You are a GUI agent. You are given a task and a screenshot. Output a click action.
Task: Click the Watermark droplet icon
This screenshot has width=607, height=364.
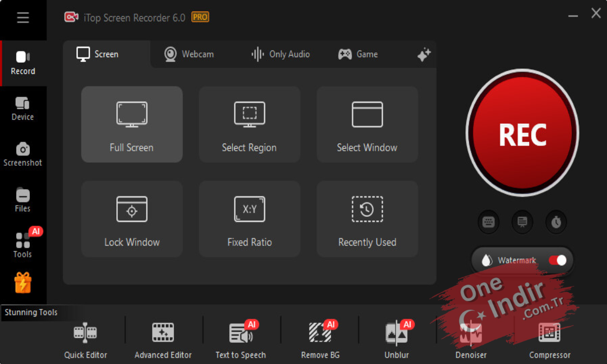point(487,260)
